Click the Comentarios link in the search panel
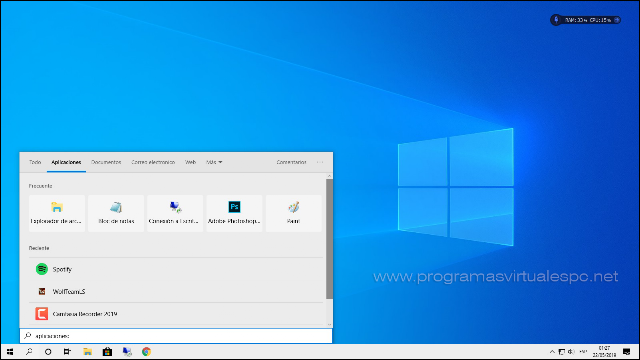This screenshot has height=360, width=640. click(x=291, y=162)
